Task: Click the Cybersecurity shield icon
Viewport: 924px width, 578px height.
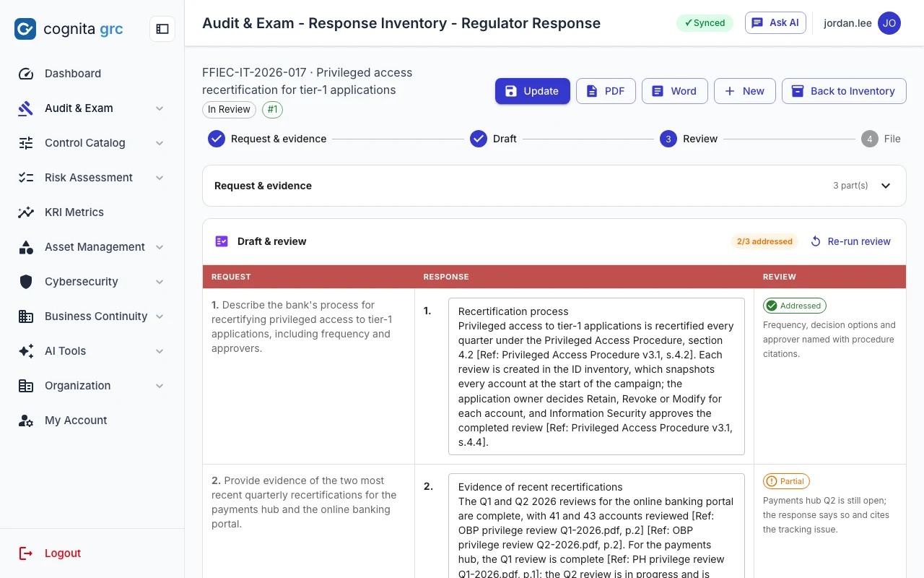Action: [26, 282]
